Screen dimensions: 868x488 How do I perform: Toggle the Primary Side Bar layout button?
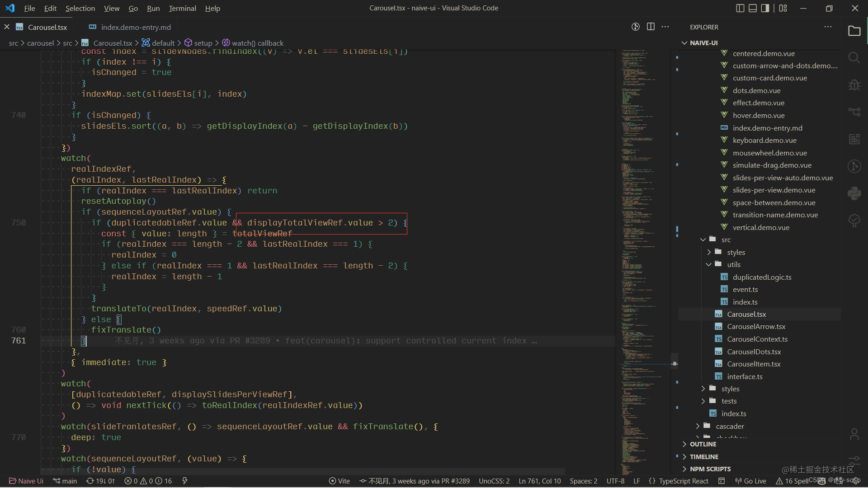[740, 8]
